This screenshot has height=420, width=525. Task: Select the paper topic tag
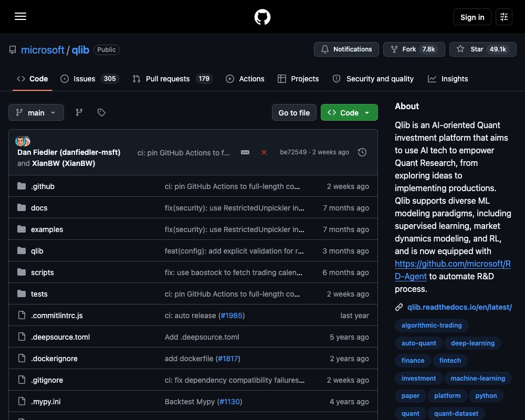pos(410,395)
